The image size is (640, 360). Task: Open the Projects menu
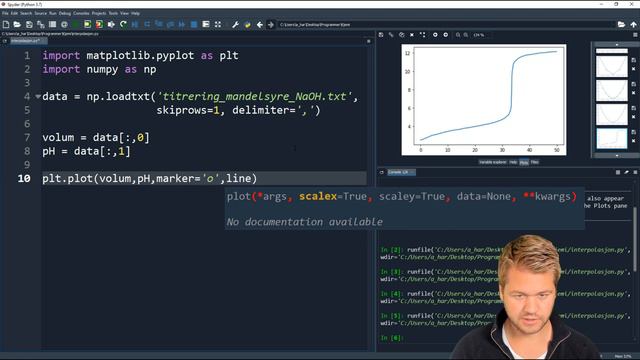(x=99, y=13)
